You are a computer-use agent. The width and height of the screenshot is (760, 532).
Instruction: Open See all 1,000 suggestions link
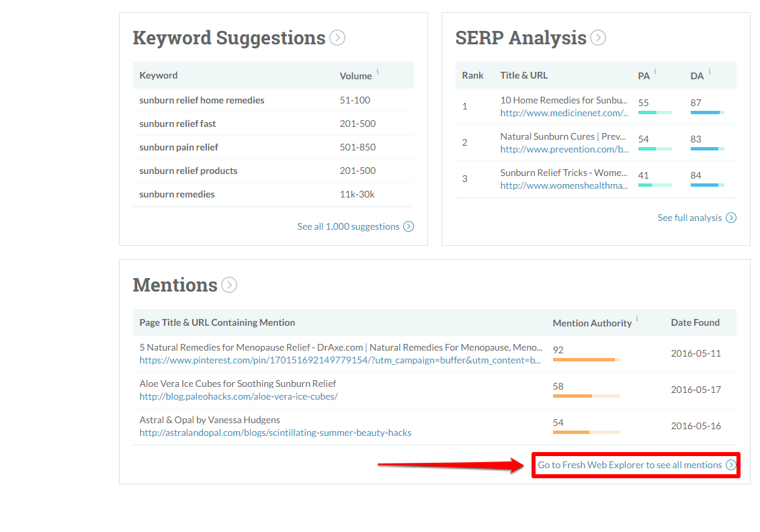[x=348, y=226]
